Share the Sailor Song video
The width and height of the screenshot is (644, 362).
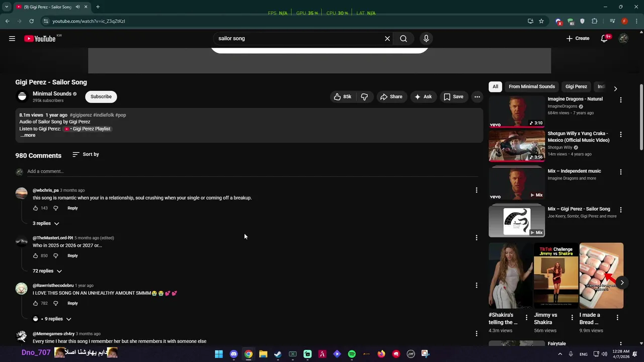pos(391,97)
